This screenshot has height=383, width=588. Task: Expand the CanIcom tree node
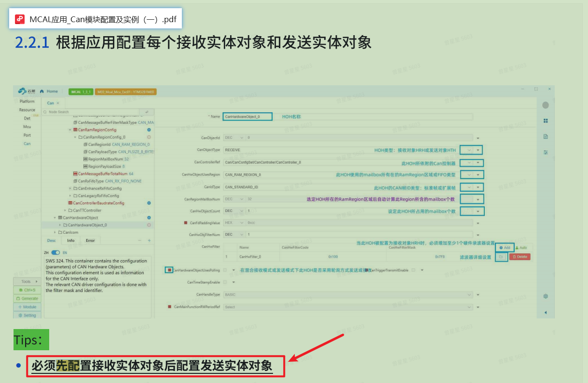coord(55,232)
